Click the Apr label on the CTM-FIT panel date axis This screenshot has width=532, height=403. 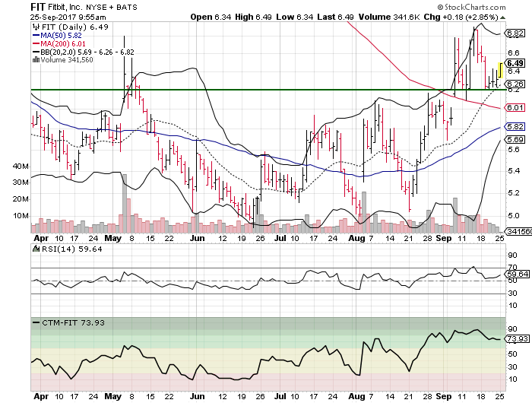coord(41,396)
